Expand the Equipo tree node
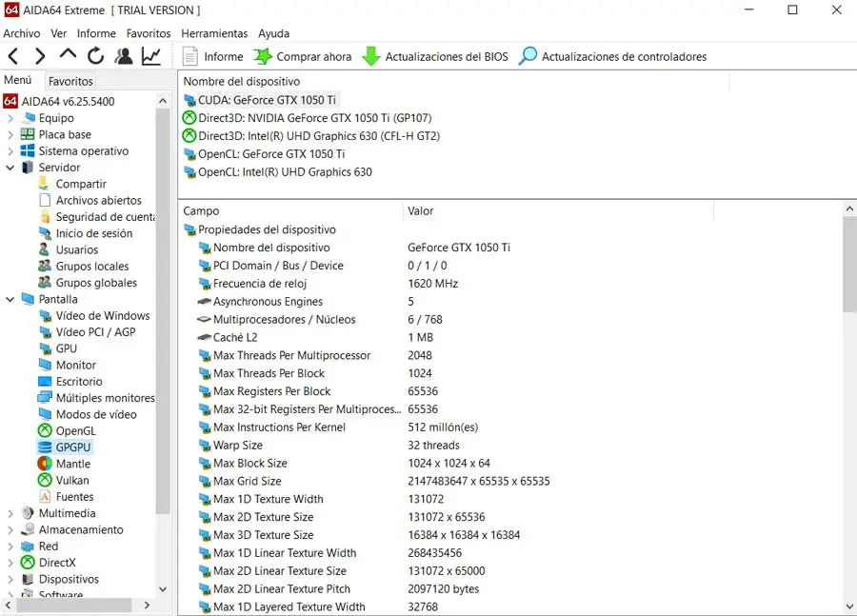The height and width of the screenshot is (616, 857). tap(10, 118)
